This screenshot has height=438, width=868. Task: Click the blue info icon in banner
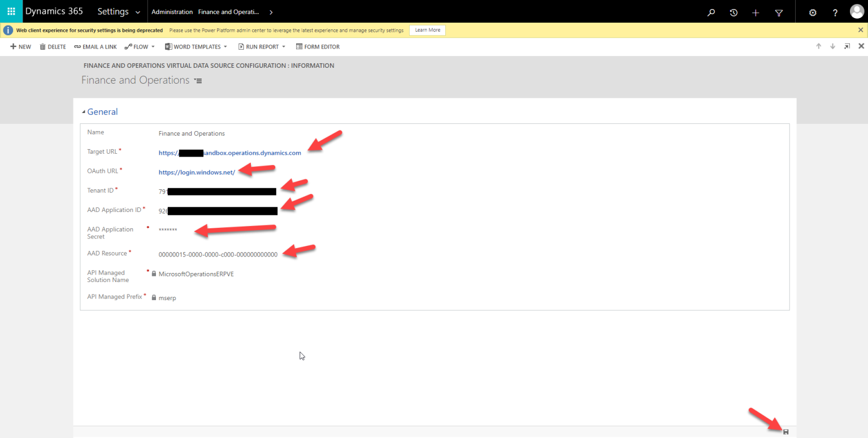8,30
